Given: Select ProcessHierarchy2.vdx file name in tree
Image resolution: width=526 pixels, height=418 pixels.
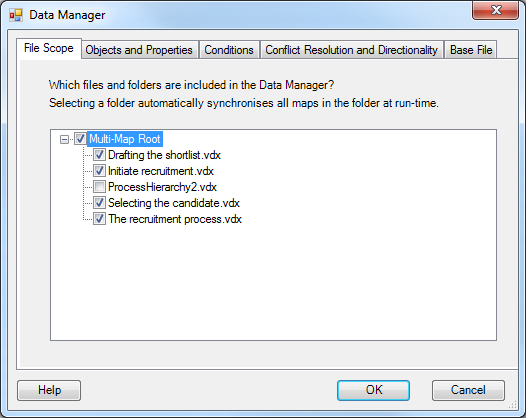Looking at the screenshot, I should [x=162, y=187].
